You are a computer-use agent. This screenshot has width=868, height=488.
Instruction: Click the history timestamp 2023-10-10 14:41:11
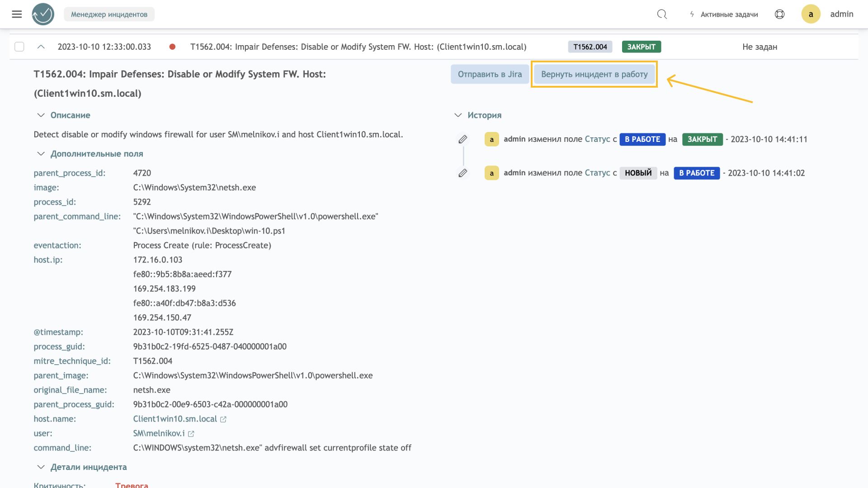(769, 139)
